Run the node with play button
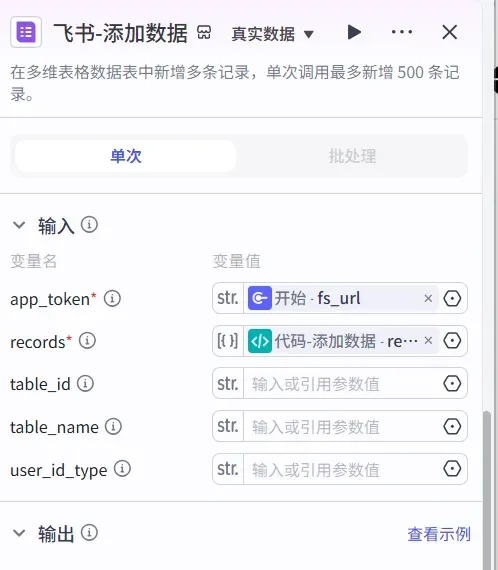This screenshot has width=498, height=570. [354, 32]
